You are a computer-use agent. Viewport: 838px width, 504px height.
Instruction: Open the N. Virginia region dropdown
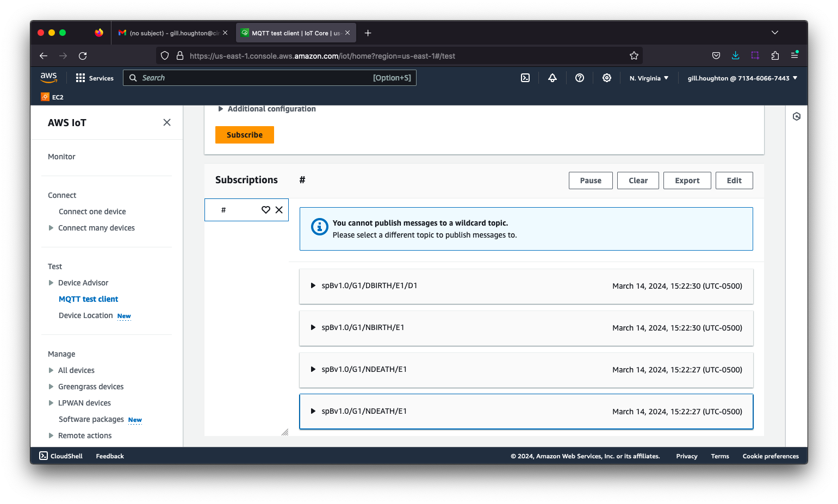click(649, 78)
